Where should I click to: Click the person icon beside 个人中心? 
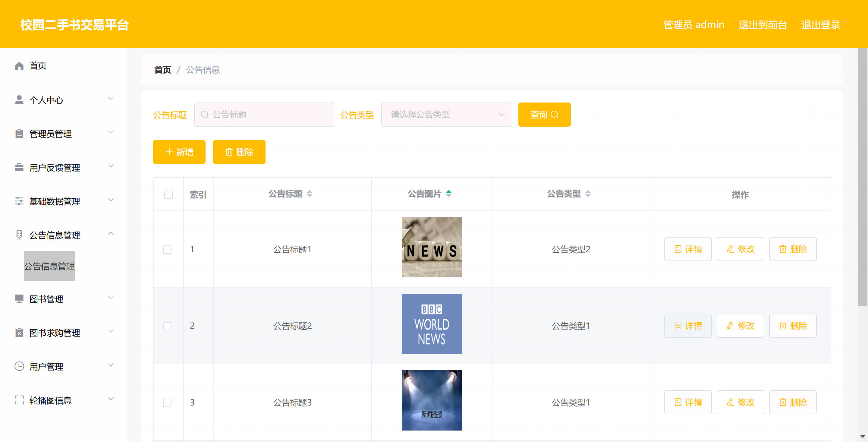point(19,100)
